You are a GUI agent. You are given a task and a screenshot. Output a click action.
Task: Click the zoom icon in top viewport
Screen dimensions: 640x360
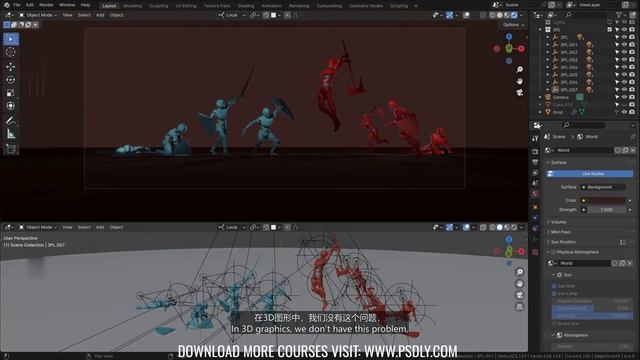tap(519, 70)
